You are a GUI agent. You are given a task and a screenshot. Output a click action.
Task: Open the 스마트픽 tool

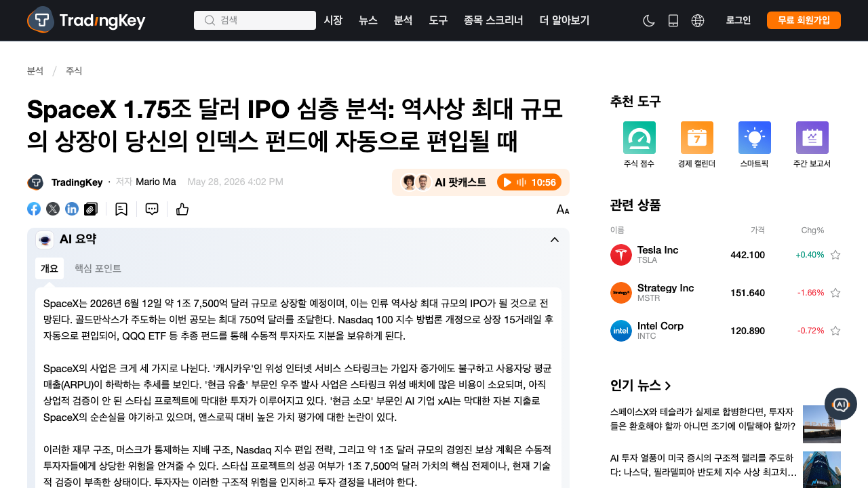(x=754, y=145)
